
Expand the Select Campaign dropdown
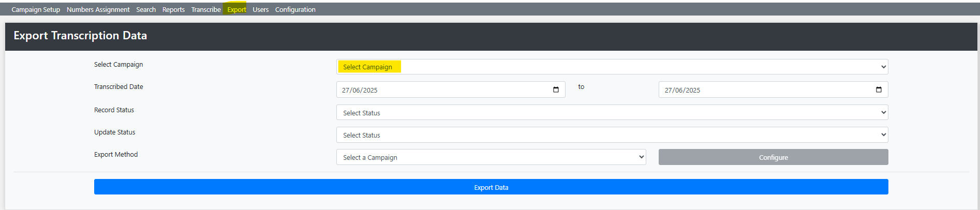point(612,67)
